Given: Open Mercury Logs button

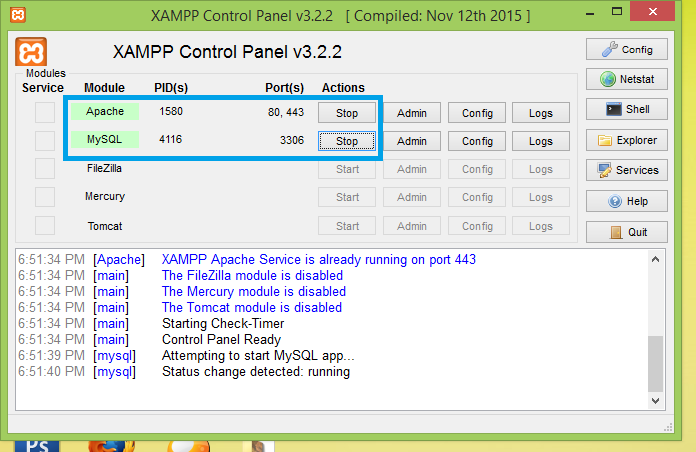Looking at the screenshot, I should point(541,197).
